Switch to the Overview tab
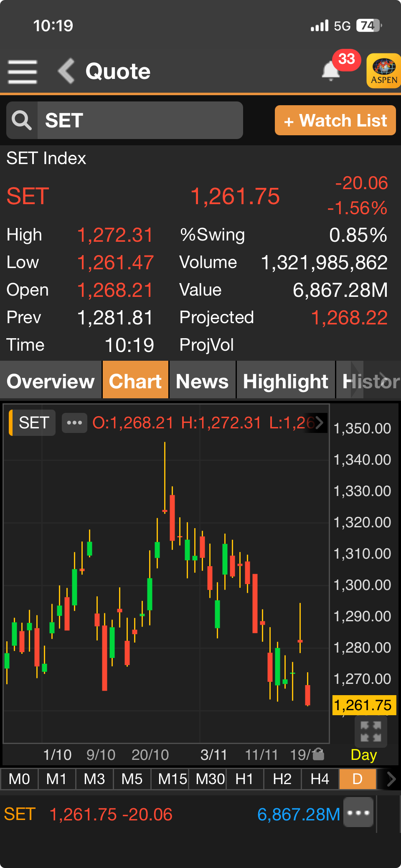The image size is (401, 868). [x=51, y=381]
